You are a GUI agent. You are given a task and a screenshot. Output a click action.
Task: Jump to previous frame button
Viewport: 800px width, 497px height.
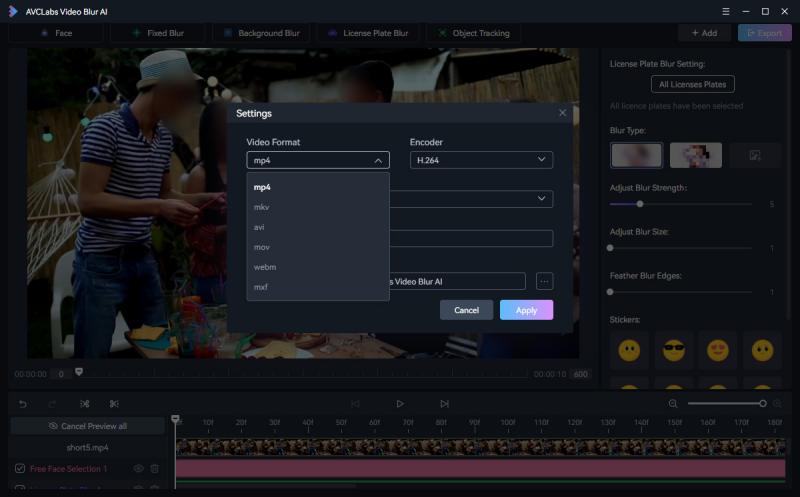coord(355,404)
